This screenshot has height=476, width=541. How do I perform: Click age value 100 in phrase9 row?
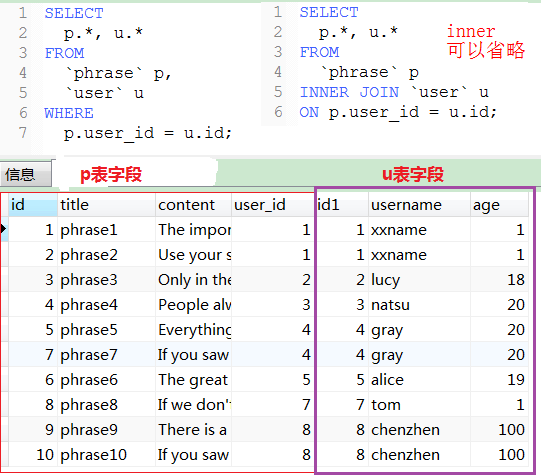tap(499, 429)
